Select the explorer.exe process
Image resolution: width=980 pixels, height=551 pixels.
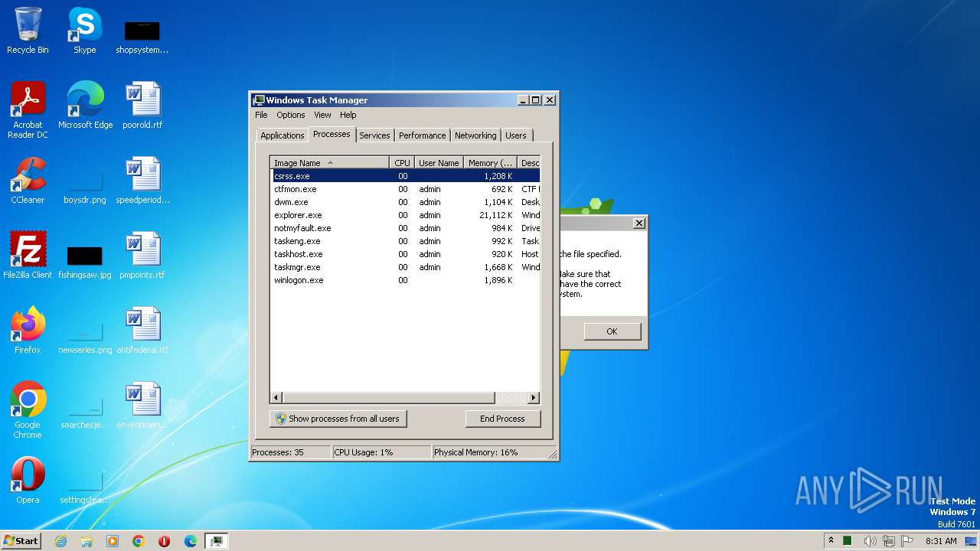pos(405,215)
